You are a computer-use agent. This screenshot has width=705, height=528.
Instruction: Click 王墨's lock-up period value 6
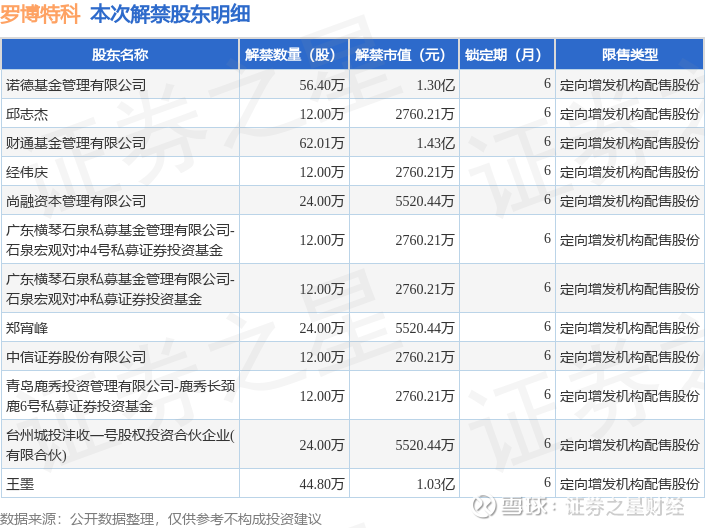point(547,483)
